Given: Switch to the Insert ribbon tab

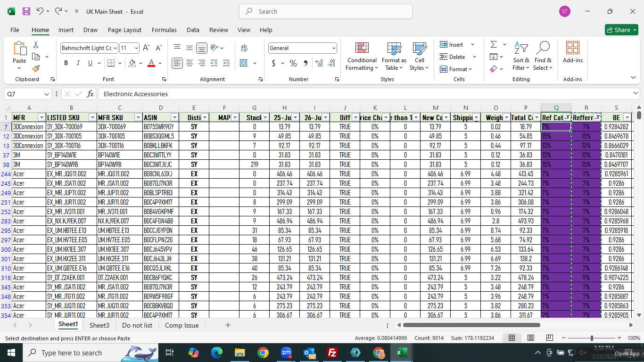Looking at the screenshot, I should 66,30.
